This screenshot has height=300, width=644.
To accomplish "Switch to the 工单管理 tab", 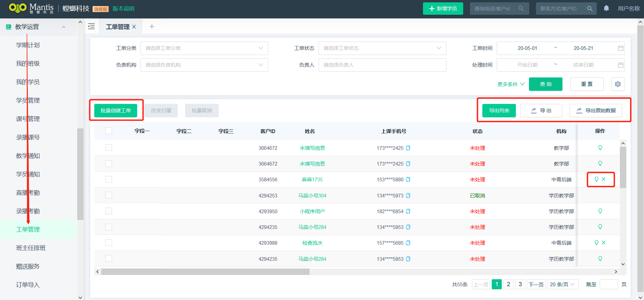I will coord(118,27).
